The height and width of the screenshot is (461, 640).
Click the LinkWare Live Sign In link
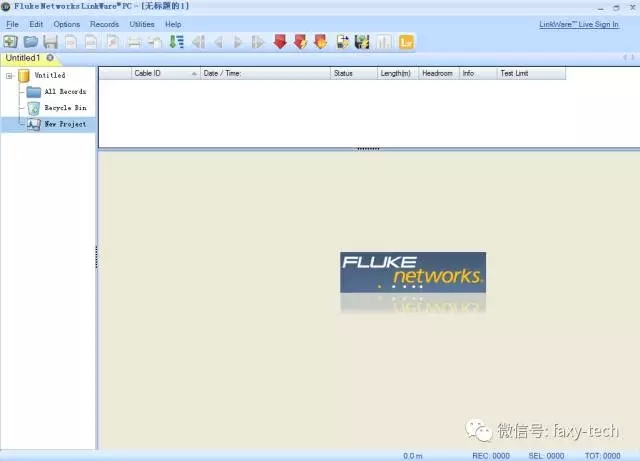(579, 24)
